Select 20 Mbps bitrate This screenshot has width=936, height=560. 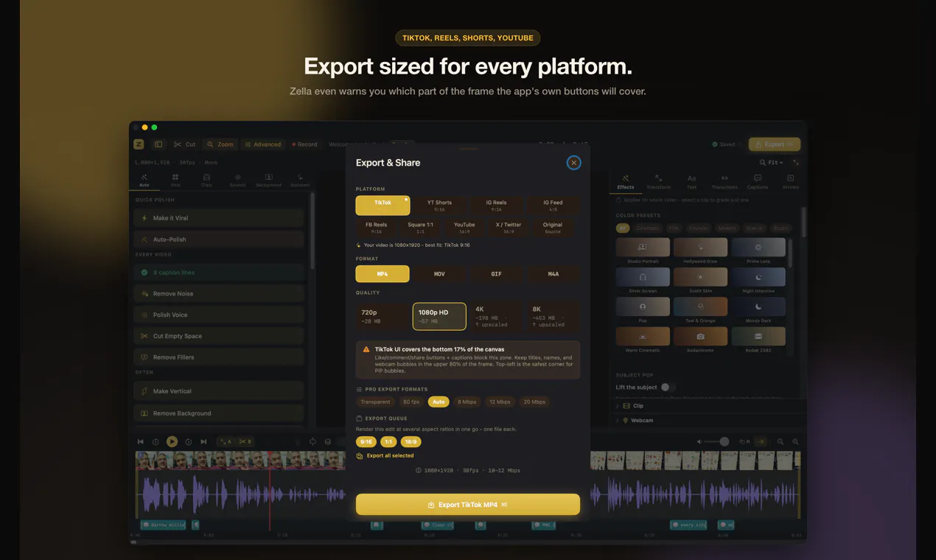tap(534, 402)
